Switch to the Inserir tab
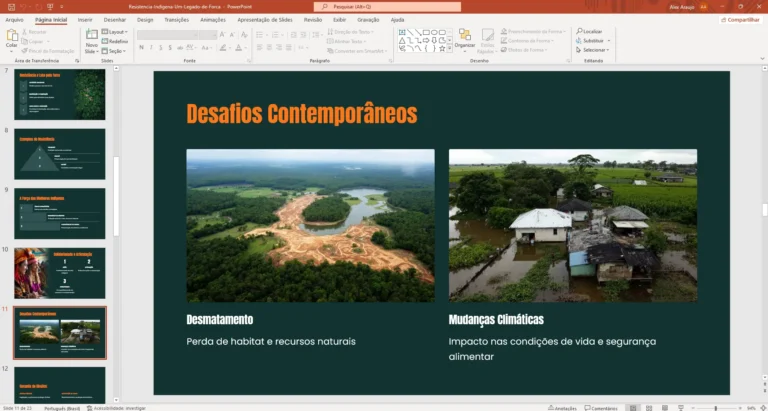This screenshot has height=411, width=768. click(x=85, y=20)
